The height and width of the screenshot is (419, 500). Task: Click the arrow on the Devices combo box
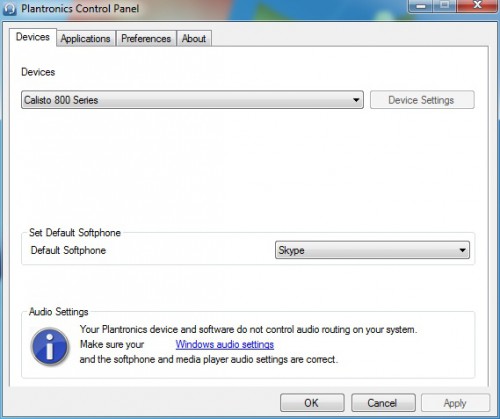[356, 100]
